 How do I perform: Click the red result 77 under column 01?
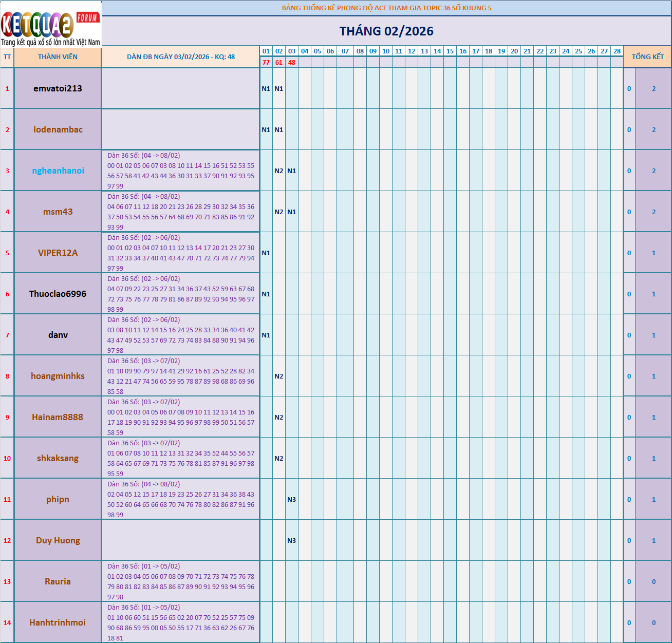[266, 63]
